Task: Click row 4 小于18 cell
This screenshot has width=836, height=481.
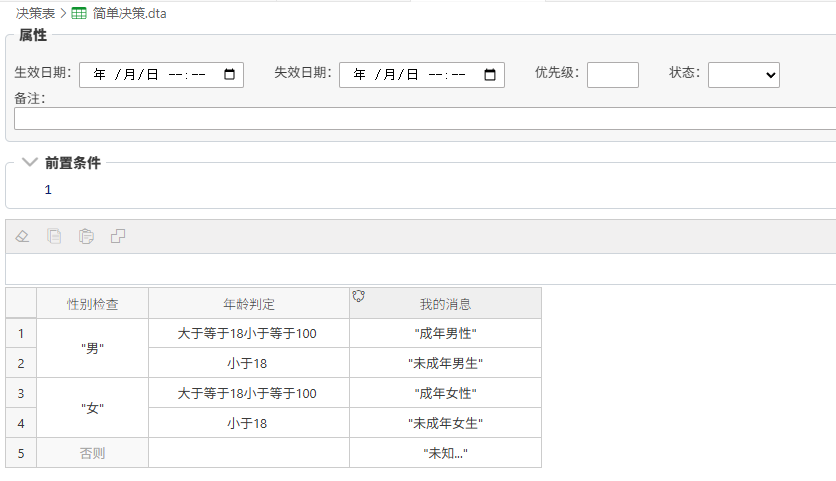Action: pos(248,423)
